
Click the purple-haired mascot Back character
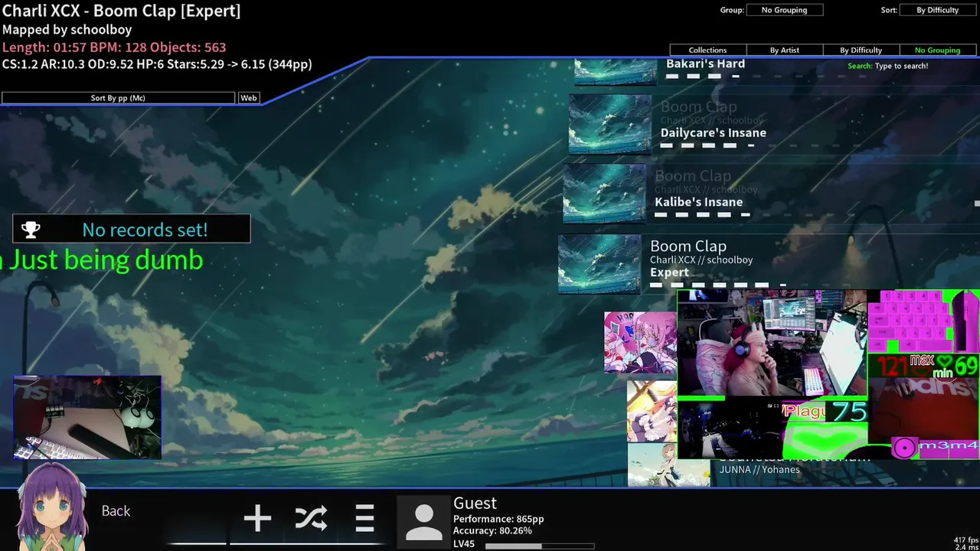pos(52,507)
